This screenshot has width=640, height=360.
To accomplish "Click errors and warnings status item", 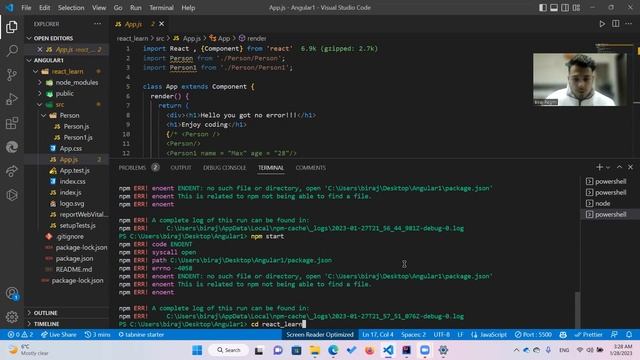I will [20, 335].
